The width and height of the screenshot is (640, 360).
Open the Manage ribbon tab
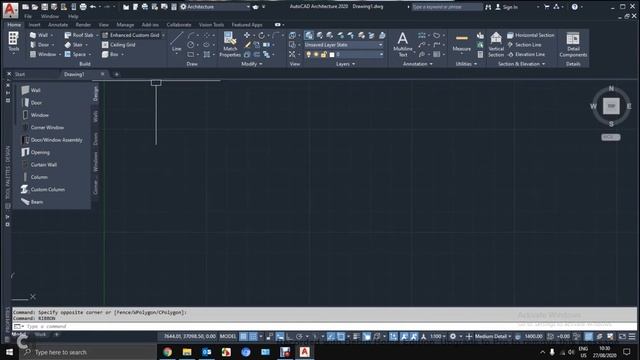point(125,25)
